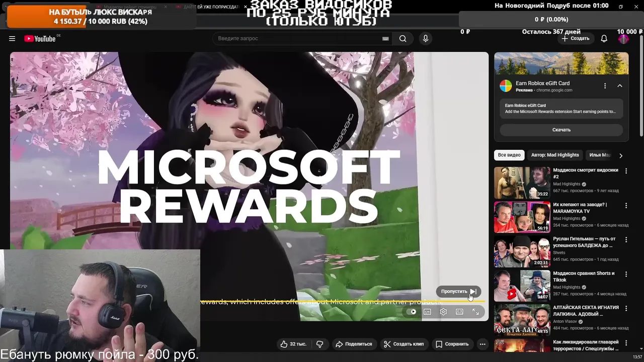Open Мэддисон сравнил Shorts и Tiktok title

click(x=584, y=277)
